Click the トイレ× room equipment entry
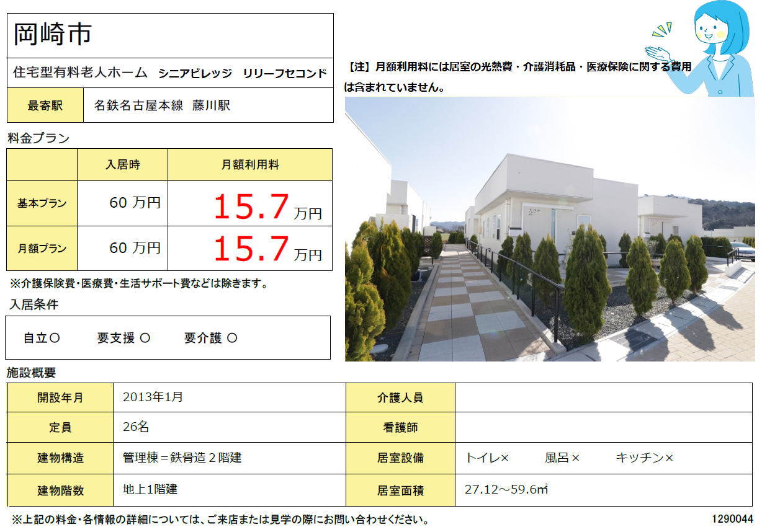 click(486, 458)
